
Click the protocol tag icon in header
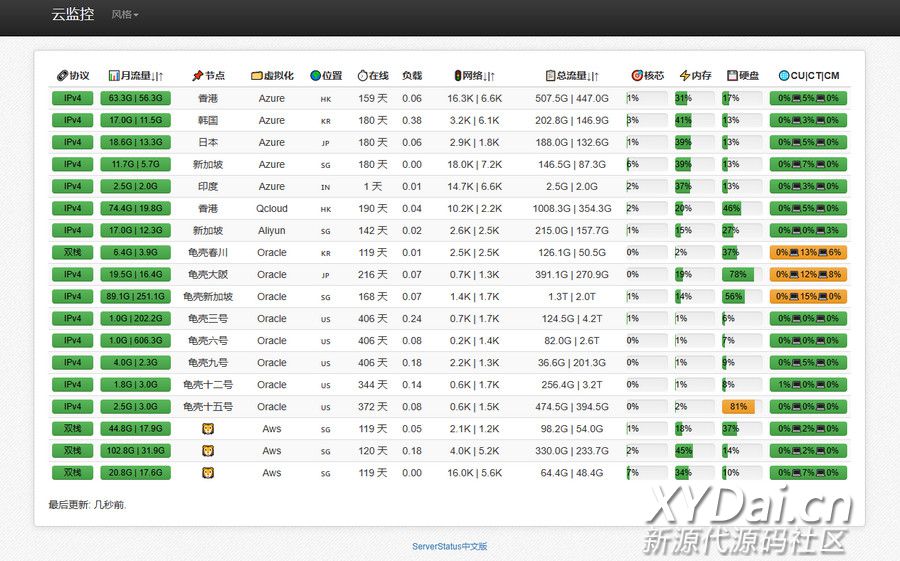pyautogui.click(x=61, y=76)
